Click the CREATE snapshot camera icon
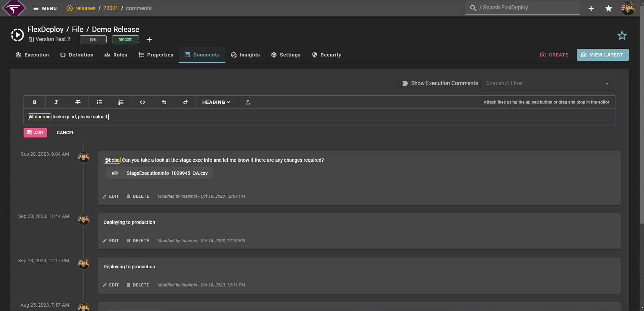The width and height of the screenshot is (644, 311). tap(543, 54)
